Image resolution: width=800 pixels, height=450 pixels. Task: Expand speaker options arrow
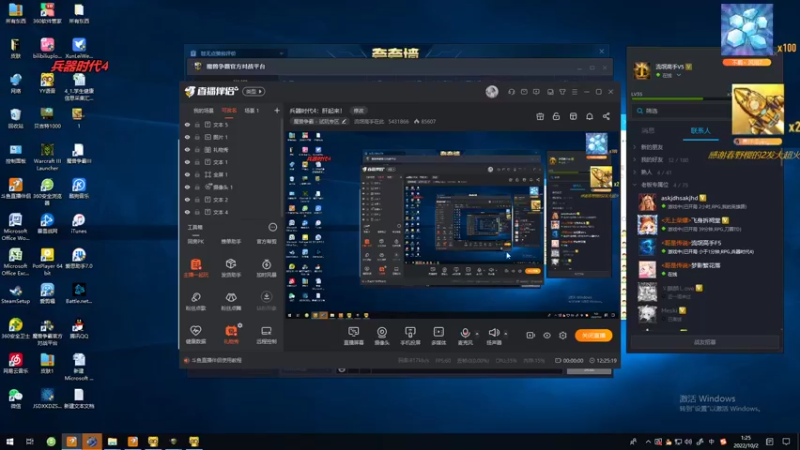506,334
